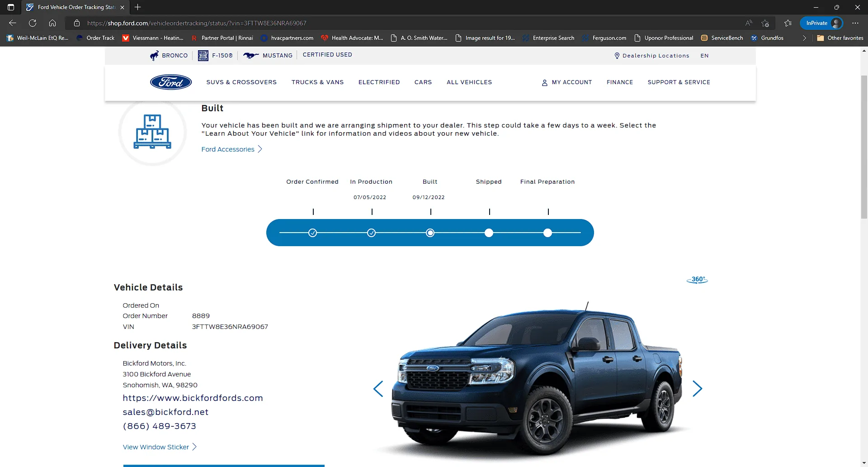Image resolution: width=868 pixels, height=467 pixels.
Task: Select the EN language option
Action: click(704, 56)
